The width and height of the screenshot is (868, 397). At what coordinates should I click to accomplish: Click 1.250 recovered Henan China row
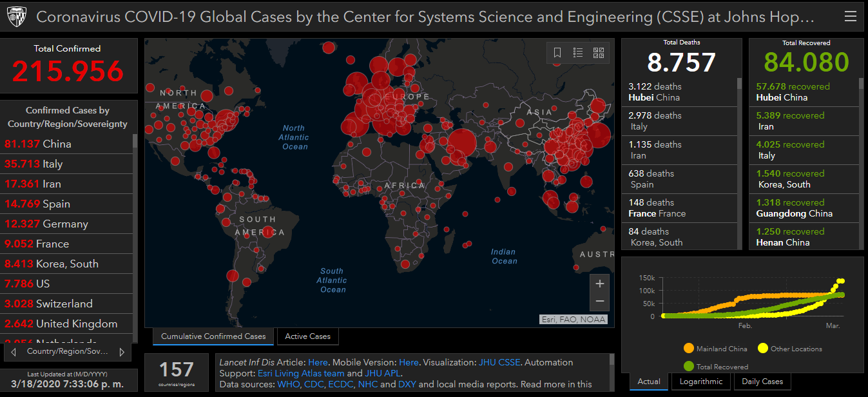click(805, 237)
